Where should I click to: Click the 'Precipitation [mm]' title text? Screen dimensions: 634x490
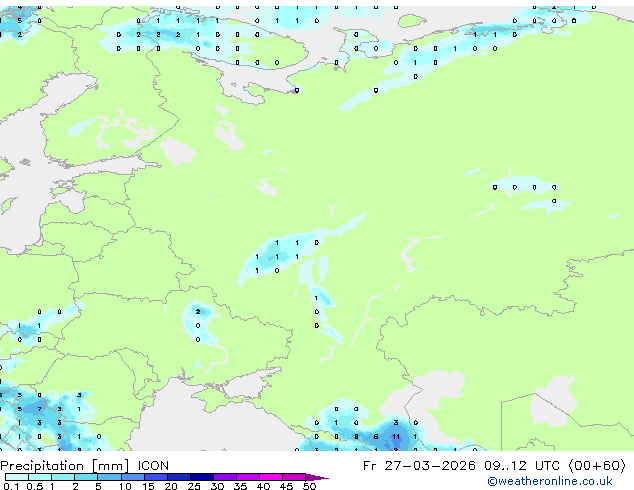(65, 466)
